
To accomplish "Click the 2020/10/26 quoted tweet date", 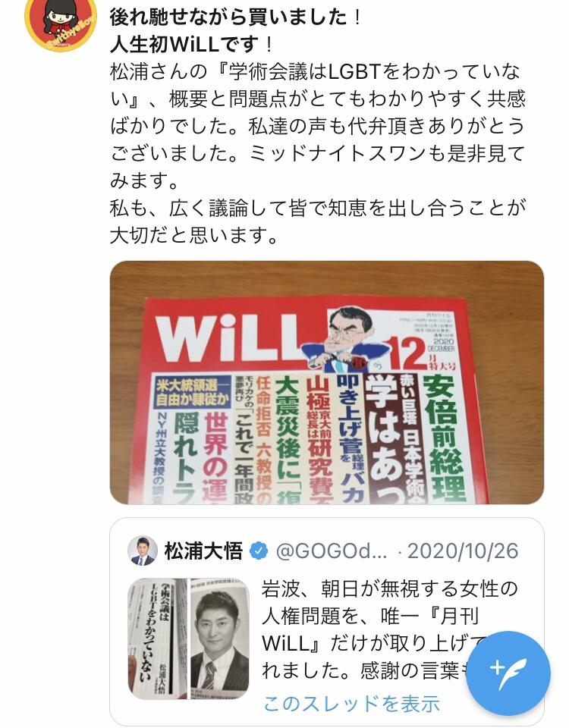I will 463,551.
